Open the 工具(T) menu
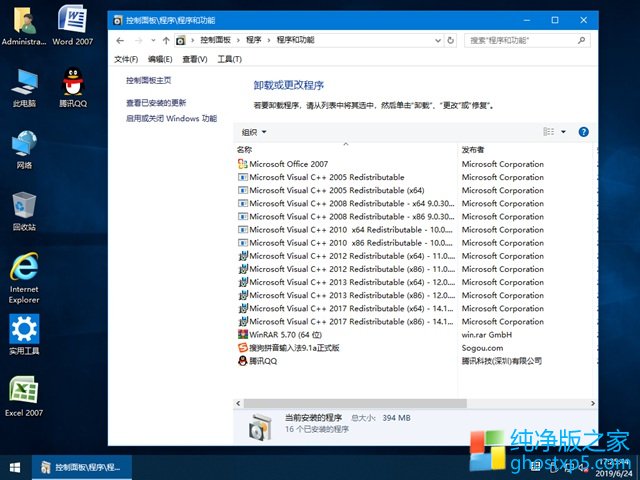 coord(229,60)
